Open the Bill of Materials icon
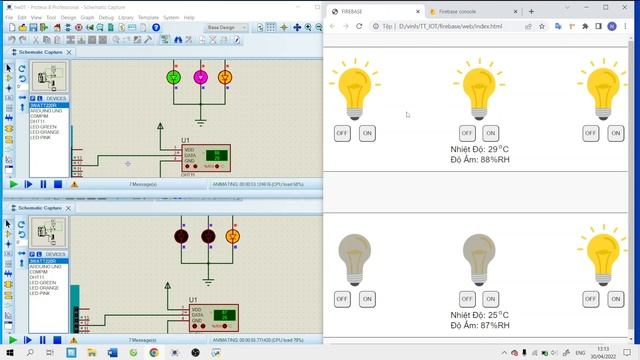The width and height of the screenshot is (640, 360). point(122,27)
